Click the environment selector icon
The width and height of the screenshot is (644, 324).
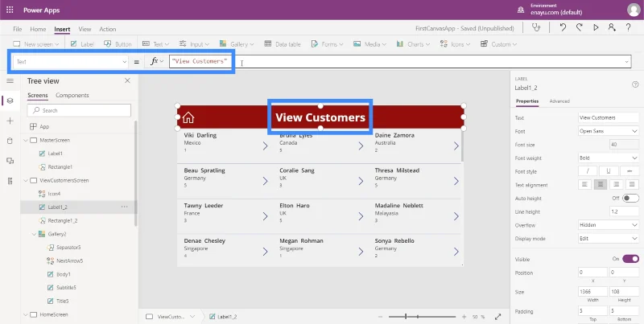click(x=521, y=10)
